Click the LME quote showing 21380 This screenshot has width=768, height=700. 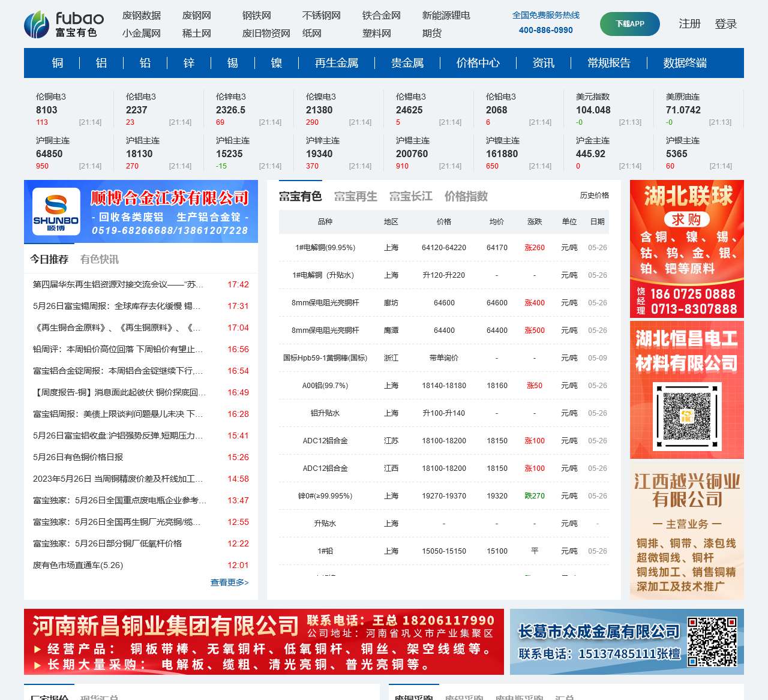click(x=338, y=109)
